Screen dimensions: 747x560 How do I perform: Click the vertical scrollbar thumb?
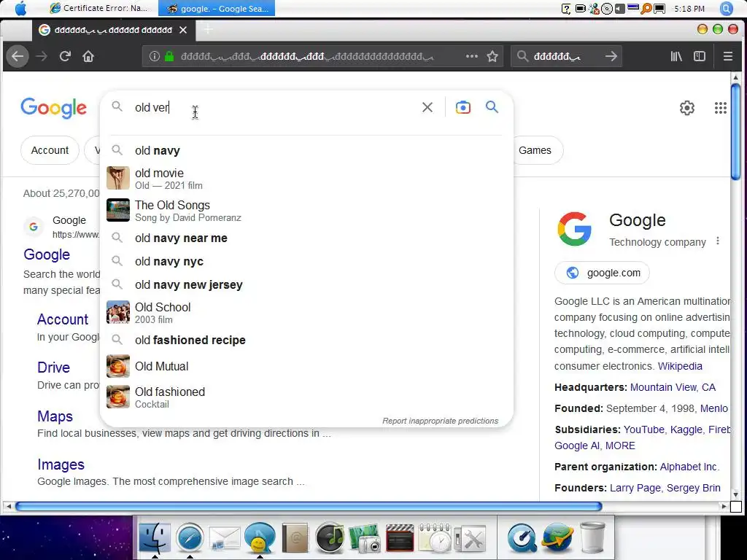tap(735, 131)
